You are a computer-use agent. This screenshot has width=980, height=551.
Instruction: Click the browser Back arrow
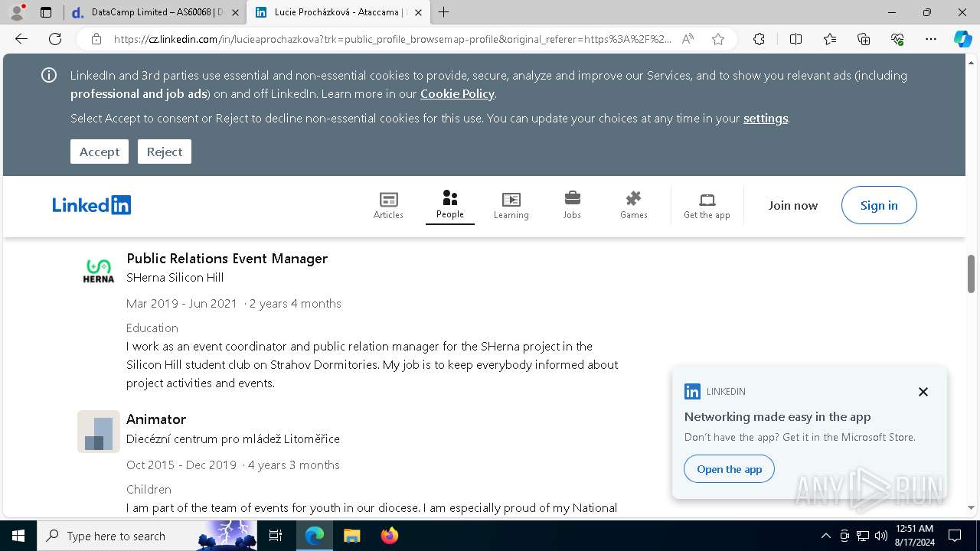(21, 39)
